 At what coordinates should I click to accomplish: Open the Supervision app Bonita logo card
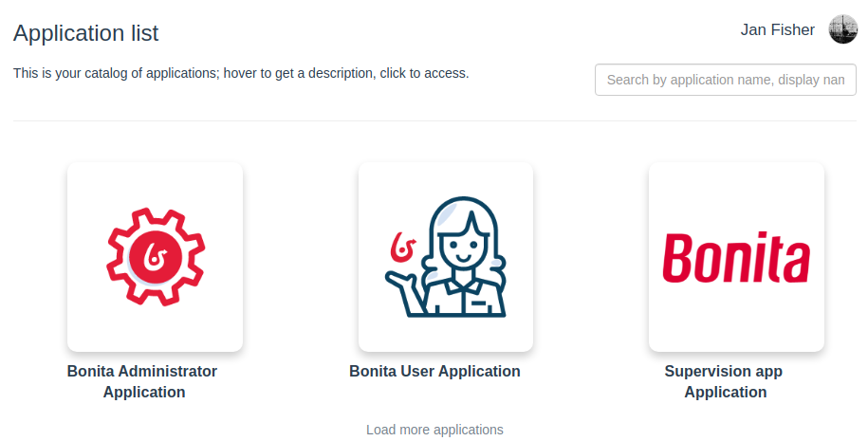[736, 257]
